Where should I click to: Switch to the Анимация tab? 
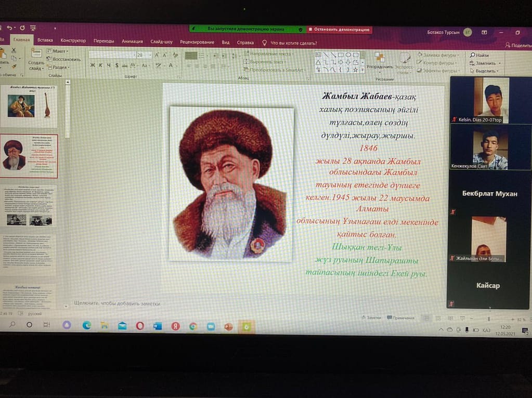(x=132, y=42)
